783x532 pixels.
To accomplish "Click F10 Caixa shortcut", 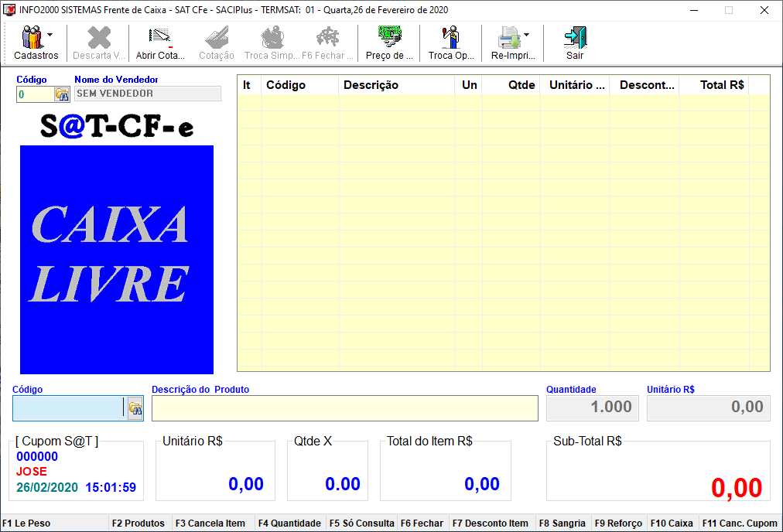I will point(672,523).
